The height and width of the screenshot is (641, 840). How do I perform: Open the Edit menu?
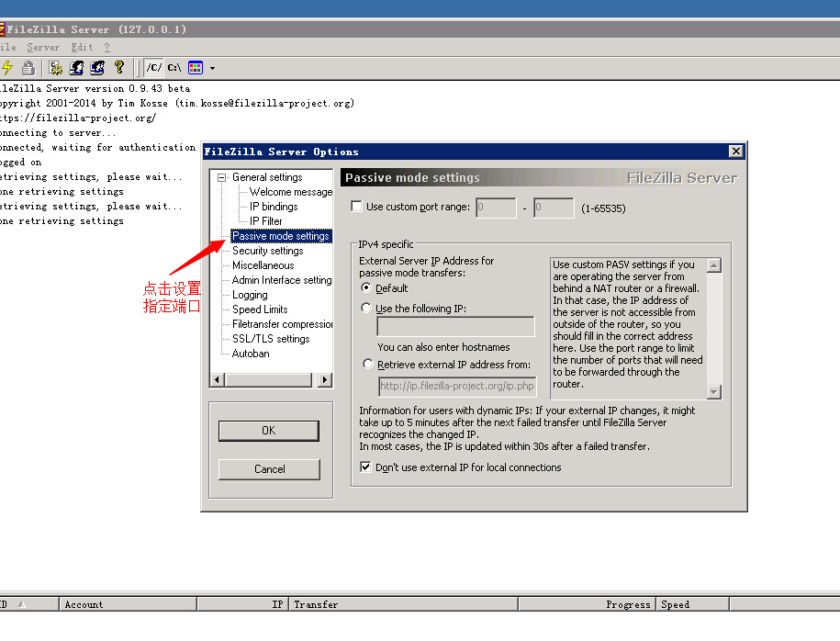coord(82,47)
